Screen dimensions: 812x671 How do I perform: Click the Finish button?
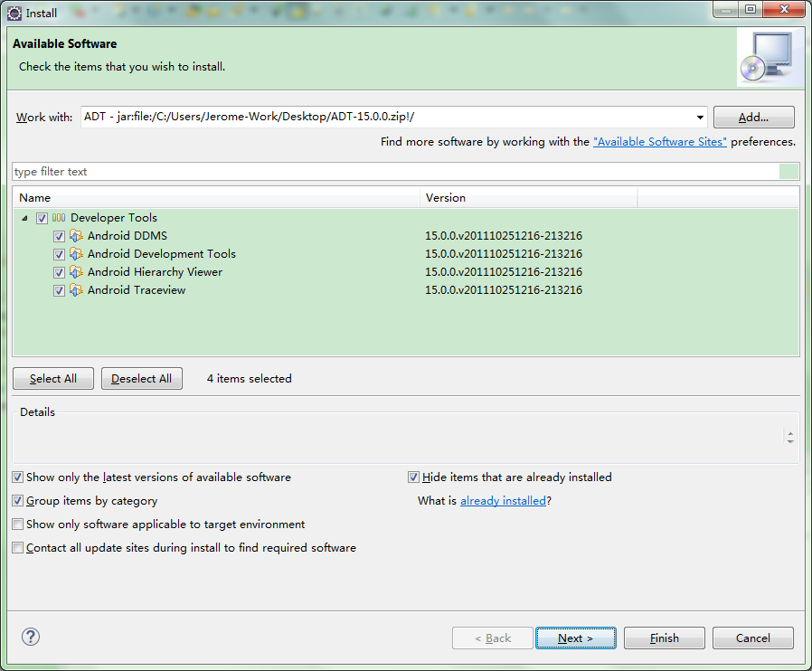pyautogui.click(x=665, y=638)
